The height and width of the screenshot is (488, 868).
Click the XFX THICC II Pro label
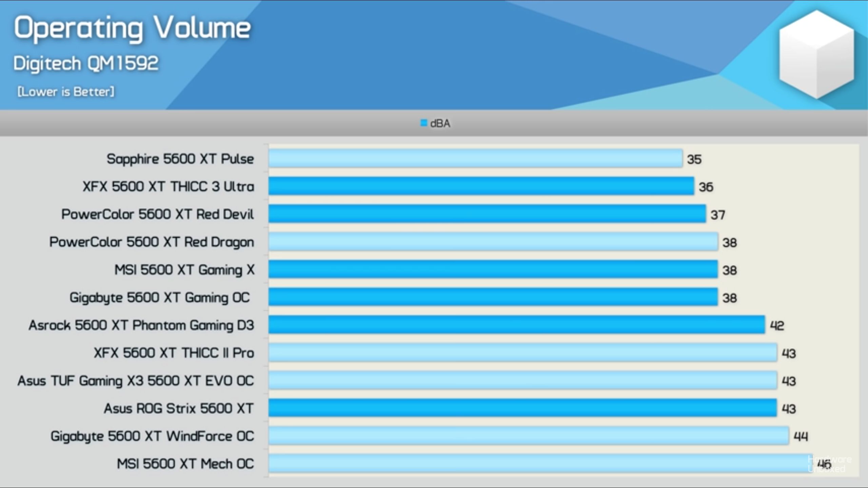(x=174, y=353)
